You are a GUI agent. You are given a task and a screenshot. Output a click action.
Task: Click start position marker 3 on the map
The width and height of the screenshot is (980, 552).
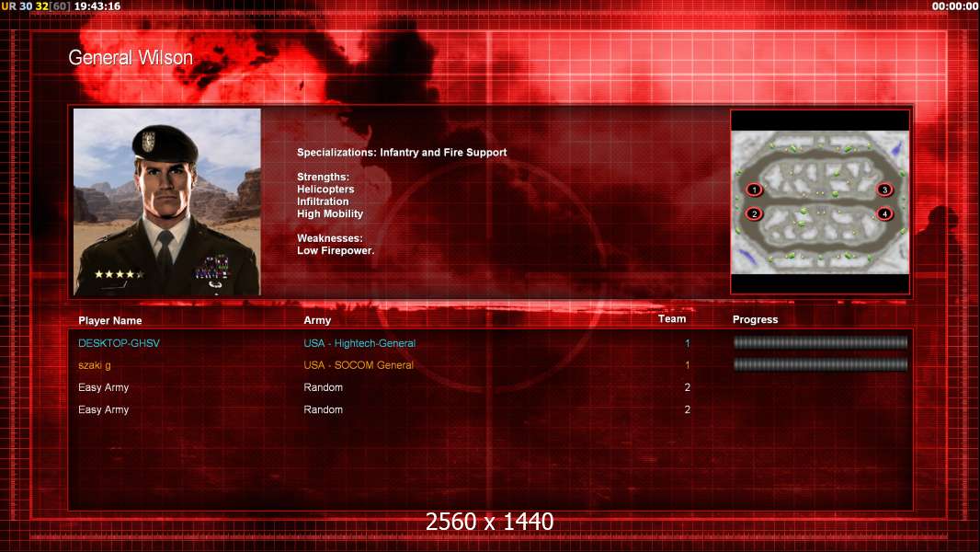(884, 190)
